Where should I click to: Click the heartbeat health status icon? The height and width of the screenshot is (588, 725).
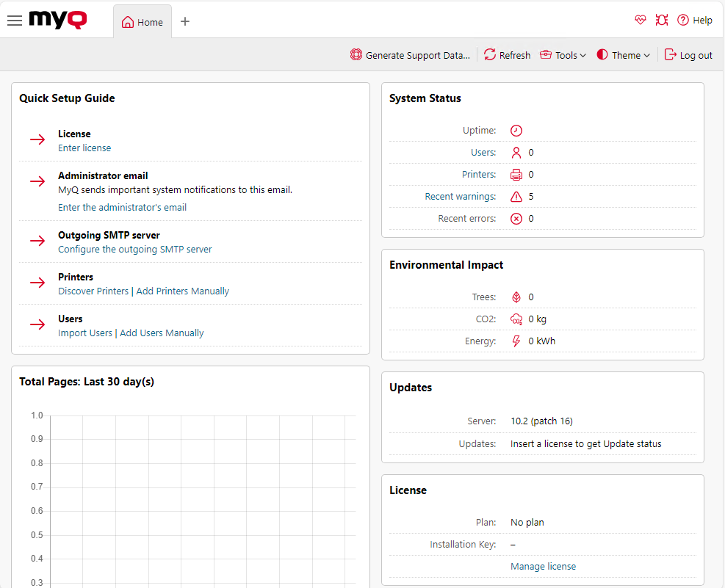coord(641,21)
